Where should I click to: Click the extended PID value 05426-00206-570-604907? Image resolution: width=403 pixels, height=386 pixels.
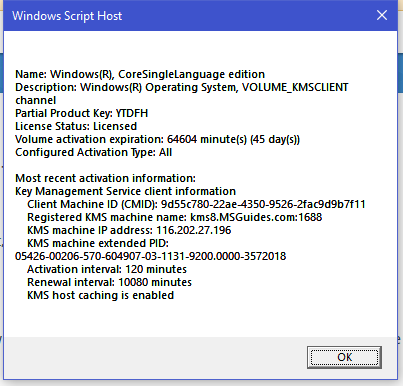151,256
